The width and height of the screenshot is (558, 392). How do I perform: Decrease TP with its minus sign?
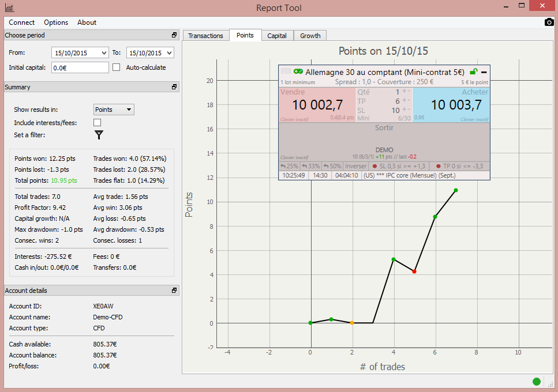tap(409, 100)
